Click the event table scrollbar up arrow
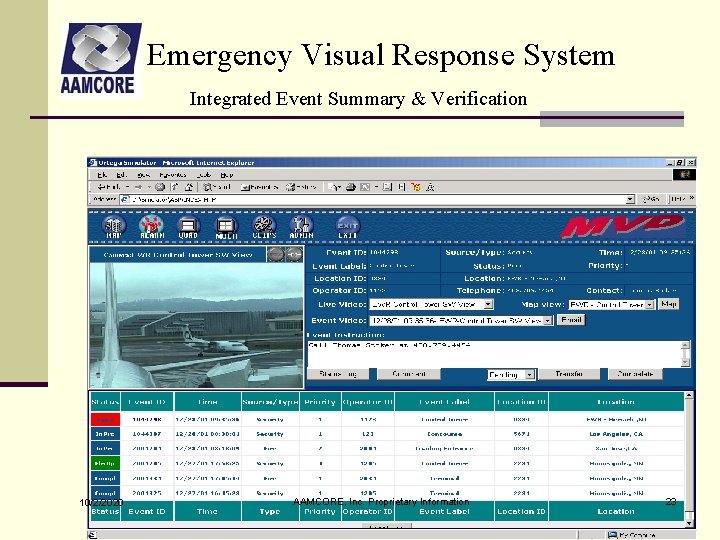The width and height of the screenshot is (720, 540). pos(689,395)
